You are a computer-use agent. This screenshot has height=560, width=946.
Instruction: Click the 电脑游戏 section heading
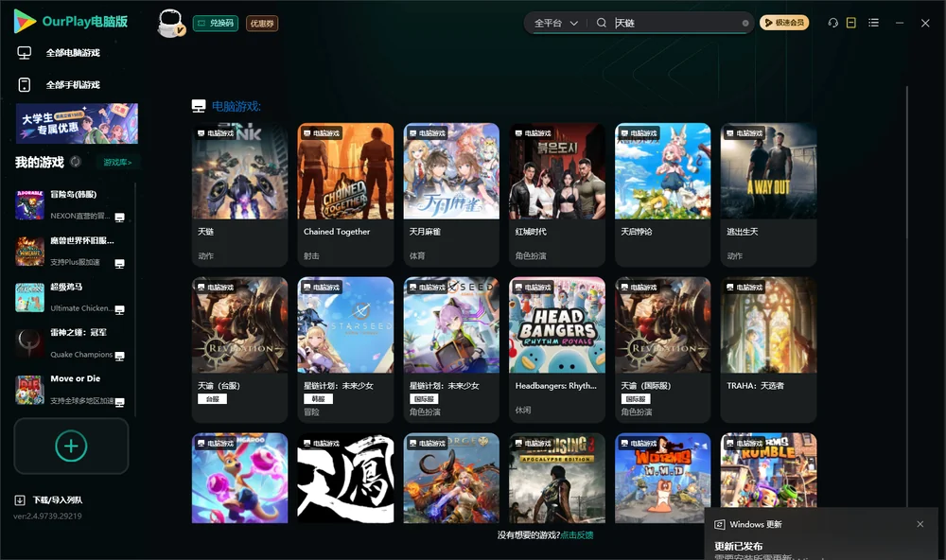[236, 106]
